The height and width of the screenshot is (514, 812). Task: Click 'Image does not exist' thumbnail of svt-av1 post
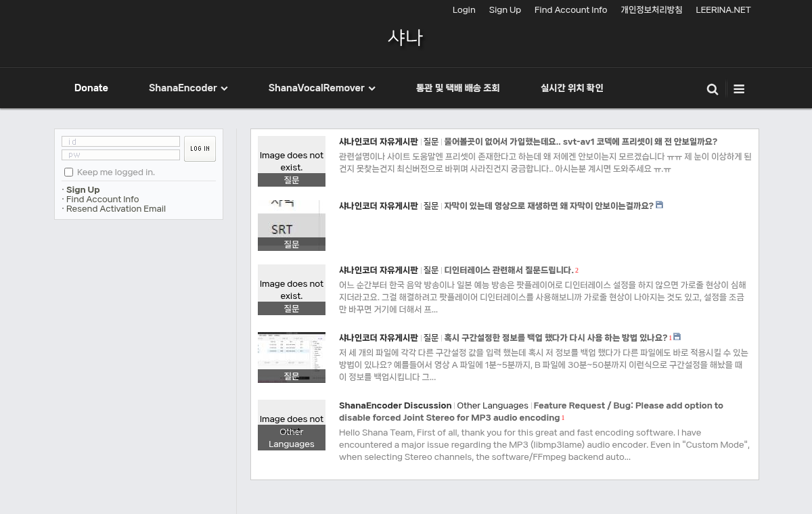292,161
